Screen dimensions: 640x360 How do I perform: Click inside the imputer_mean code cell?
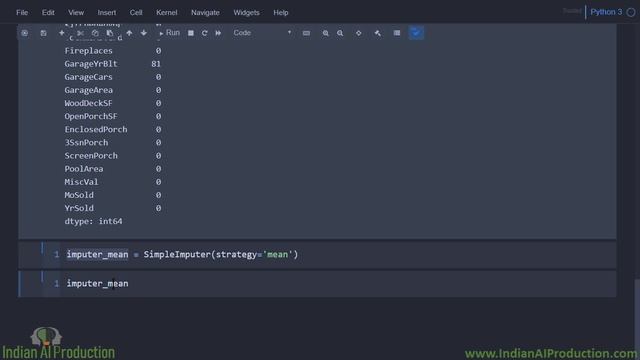(339, 284)
